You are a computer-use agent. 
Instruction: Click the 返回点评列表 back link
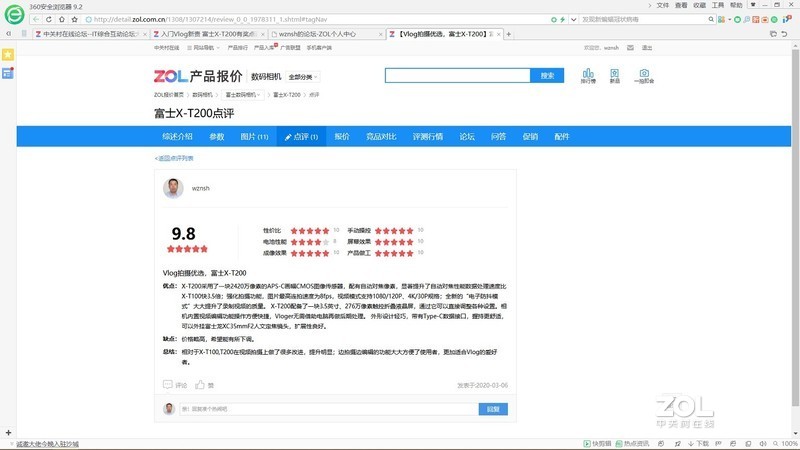174,158
